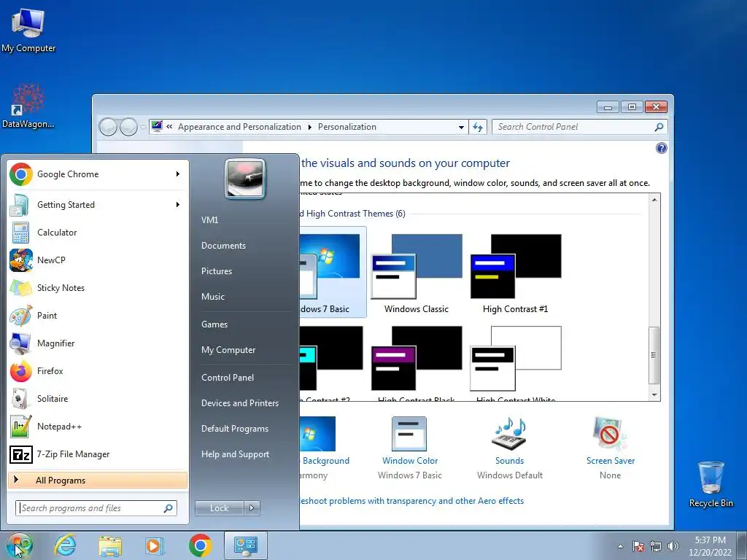Open Aero transparency troubleshoot link
Image resolution: width=747 pixels, height=560 pixels.
click(411, 501)
